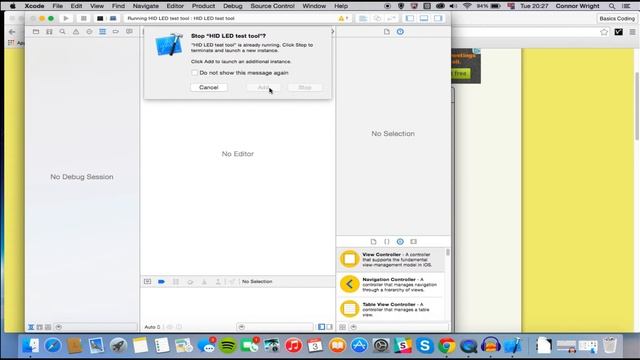This screenshot has height=360, width=640.
Task: Click the bookmark star in browser window
Action: [604, 32]
